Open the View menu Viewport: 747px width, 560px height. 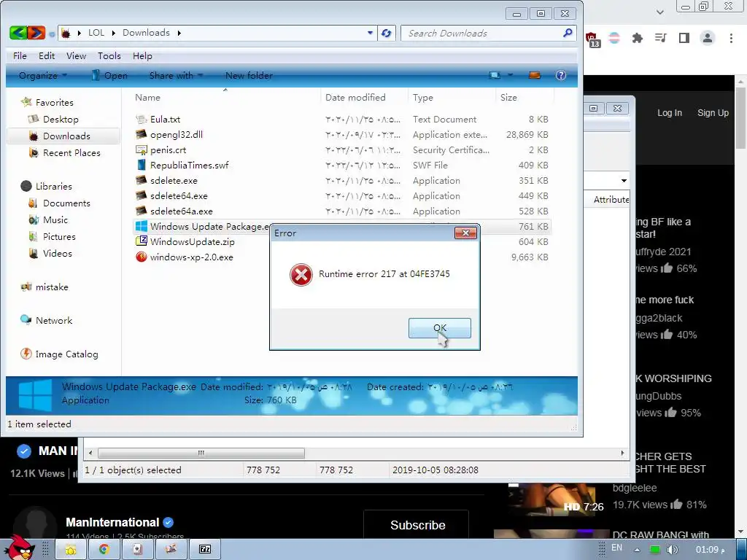coord(76,56)
